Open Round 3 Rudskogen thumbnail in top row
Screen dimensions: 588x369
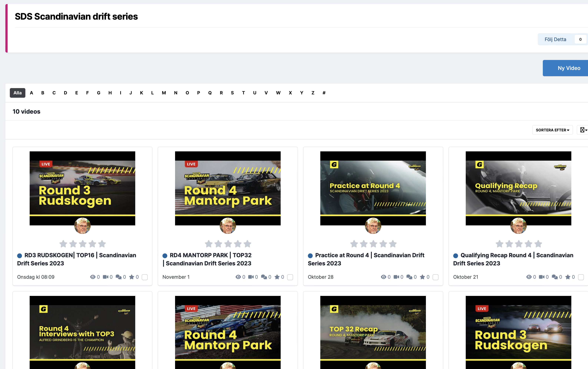[82, 188]
